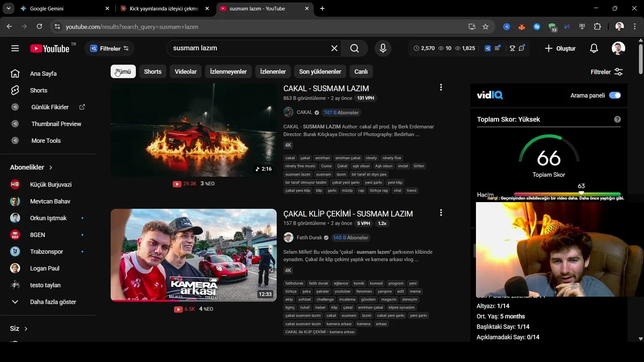Open vidIQ browser extension icon
This screenshot has width=644, height=362.
pyautogui.click(x=507, y=27)
